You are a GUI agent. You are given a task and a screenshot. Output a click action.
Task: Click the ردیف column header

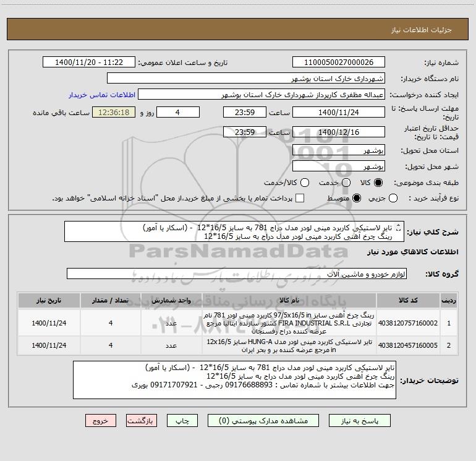tap(449, 300)
